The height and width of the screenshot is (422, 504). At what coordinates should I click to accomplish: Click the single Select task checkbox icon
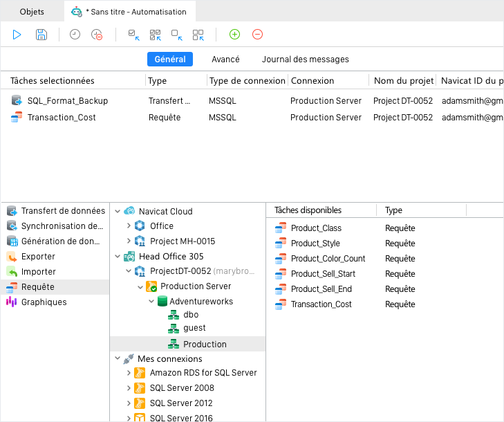click(x=133, y=35)
